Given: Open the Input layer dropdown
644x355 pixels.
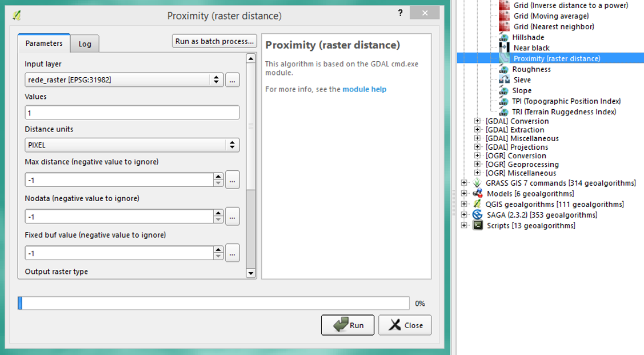Looking at the screenshot, I should coord(216,80).
